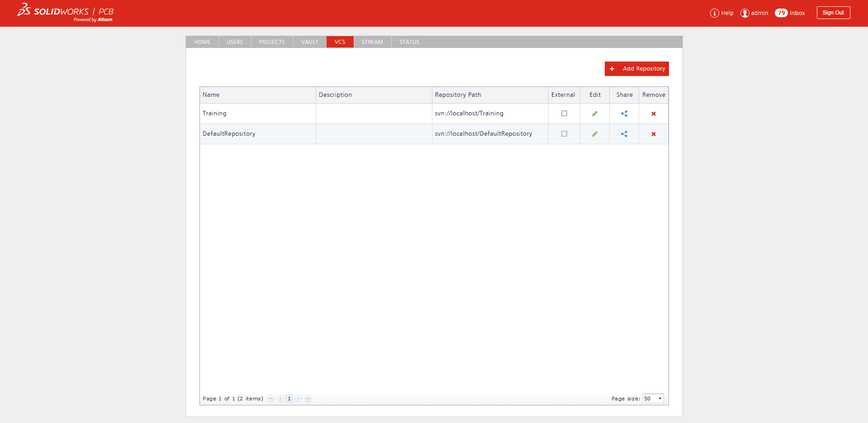Viewport: 868px width, 423px height.
Task: Sort by the Description column header
Action: click(x=374, y=95)
